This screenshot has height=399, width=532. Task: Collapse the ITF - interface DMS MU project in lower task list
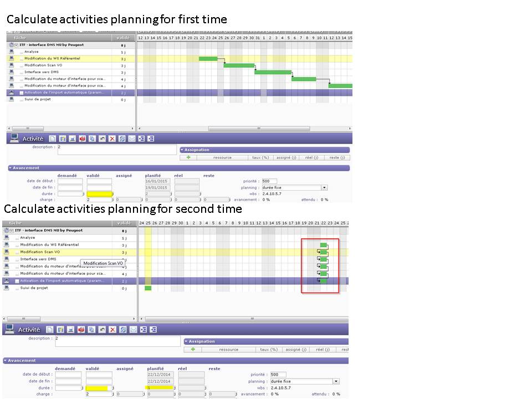pyautogui.click(x=13, y=231)
